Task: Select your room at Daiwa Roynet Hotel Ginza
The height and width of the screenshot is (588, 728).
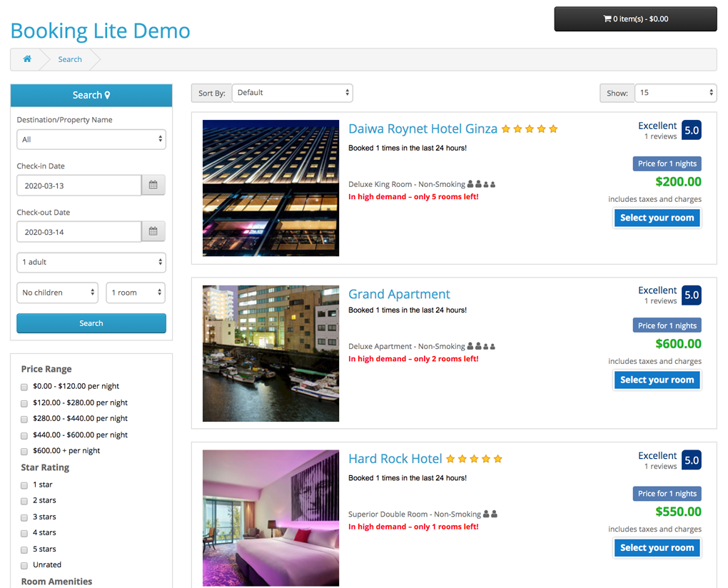Action: click(x=657, y=218)
